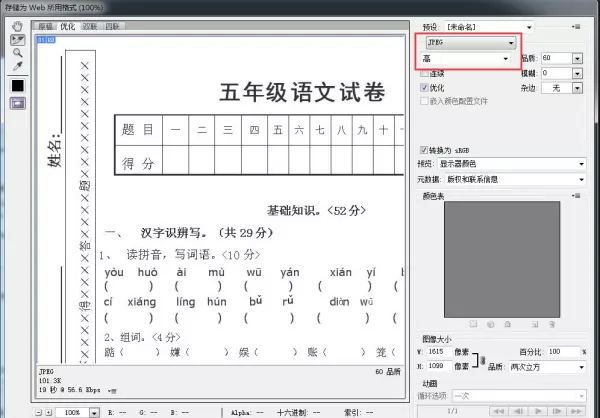Click the 60 品质 readout in preview info
This screenshot has width=600, height=418.
(388, 372)
